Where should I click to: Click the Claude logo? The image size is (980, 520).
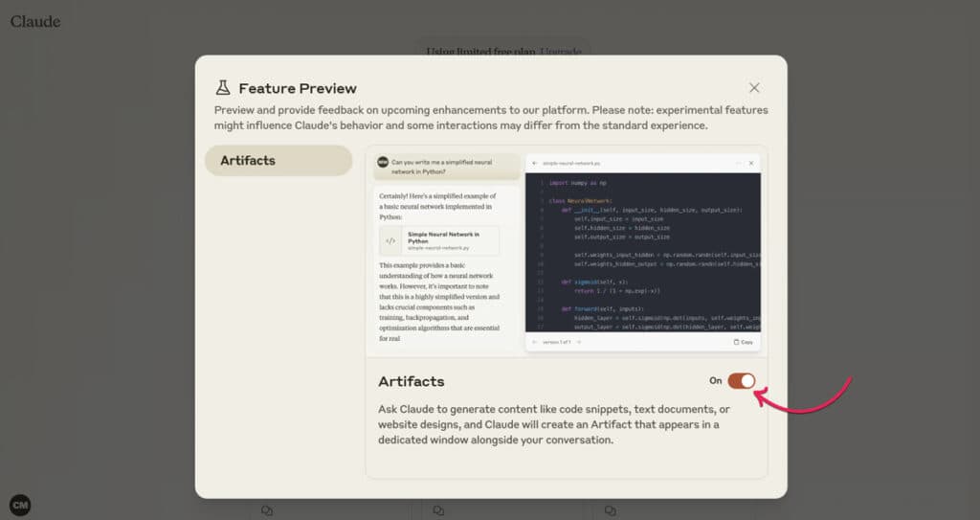[x=35, y=21]
